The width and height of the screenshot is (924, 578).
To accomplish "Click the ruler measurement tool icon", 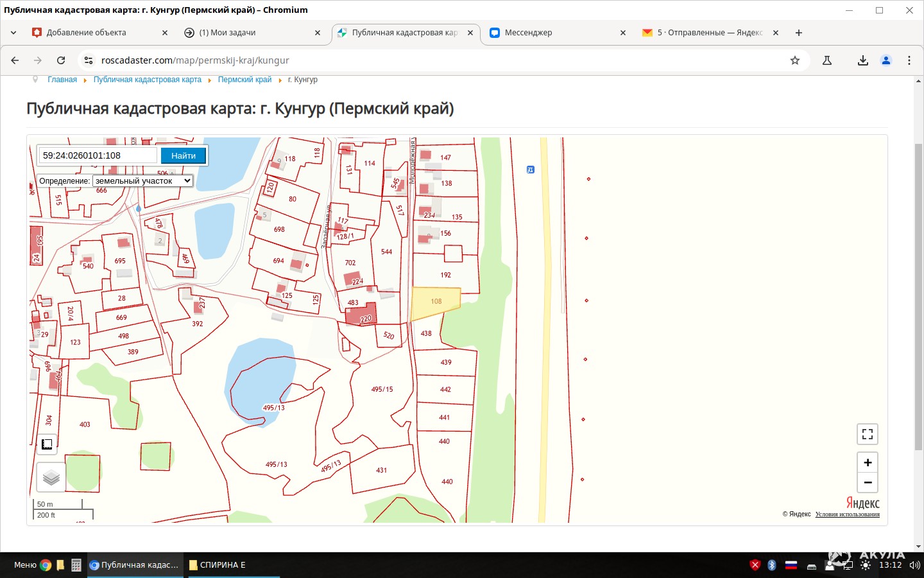I will 47,444.
